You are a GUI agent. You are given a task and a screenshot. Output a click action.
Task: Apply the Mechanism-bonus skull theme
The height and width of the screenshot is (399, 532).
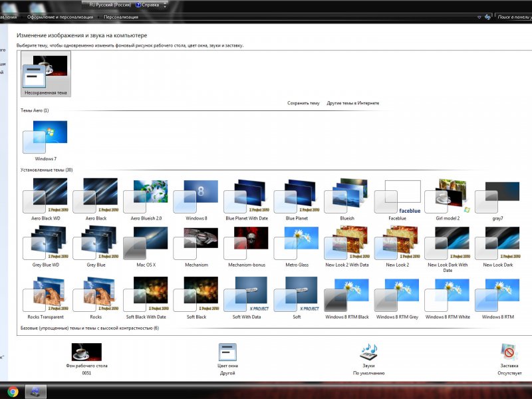247,247
